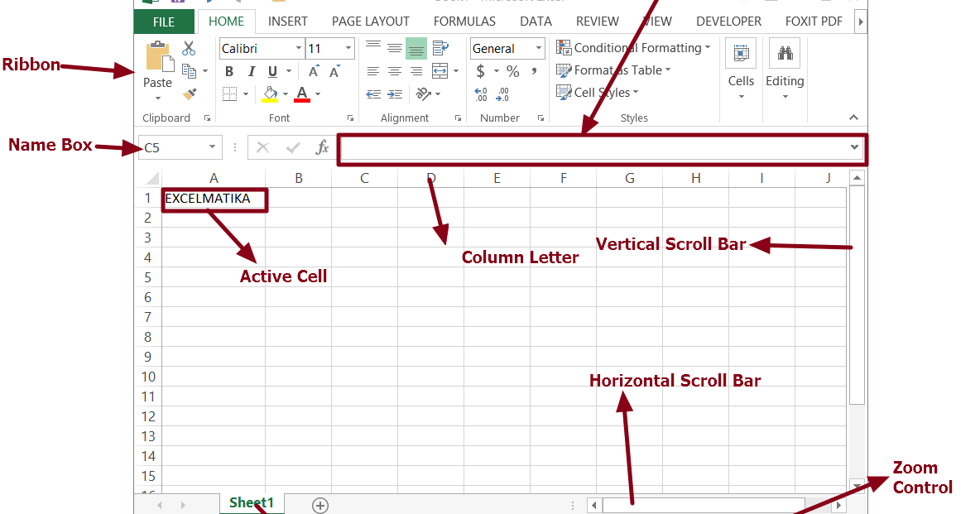Click the Cut (scissors) icon
This screenshot has width=980, height=514.
pyautogui.click(x=189, y=49)
